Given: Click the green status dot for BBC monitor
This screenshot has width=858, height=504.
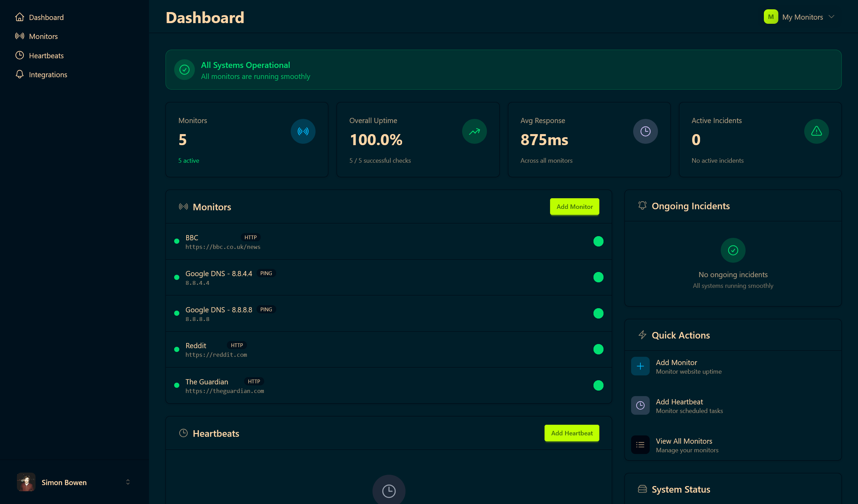Looking at the screenshot, I should coord(598,241).
